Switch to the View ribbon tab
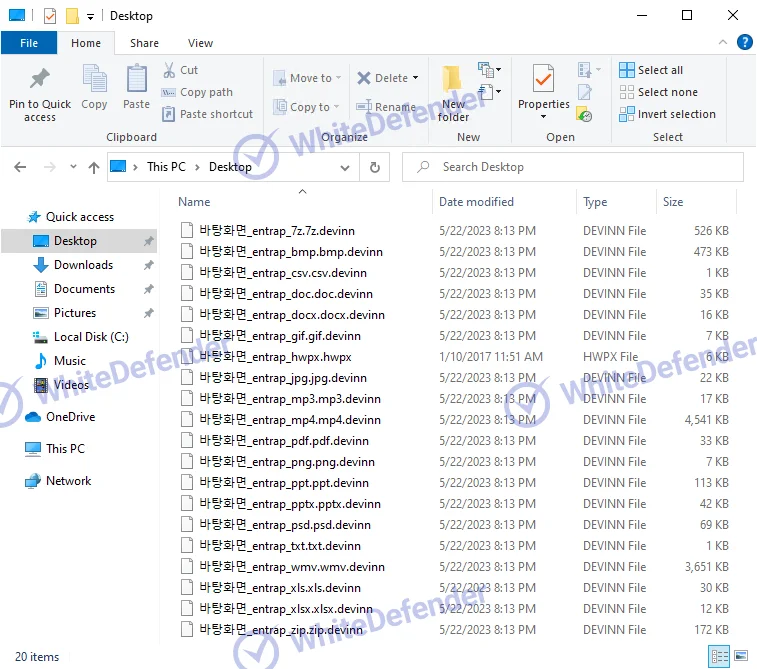The width and height of the screenshot is (757, 669). (200, 43)
